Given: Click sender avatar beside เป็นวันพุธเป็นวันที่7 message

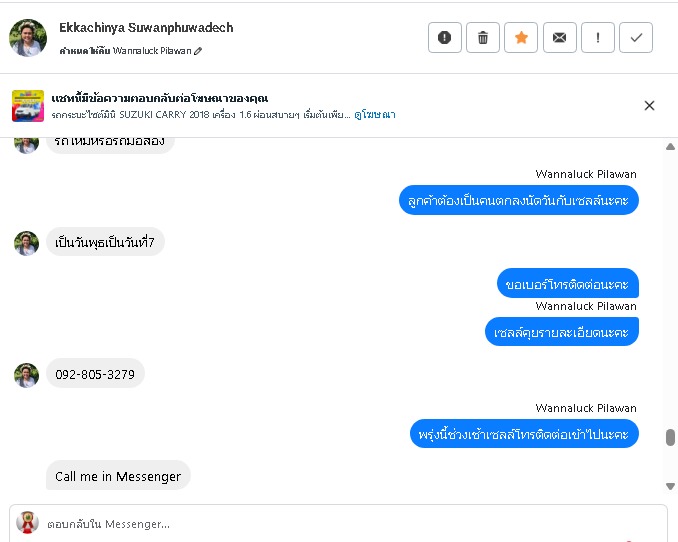Looking at the screenshot, I should (x=27, y=243).
